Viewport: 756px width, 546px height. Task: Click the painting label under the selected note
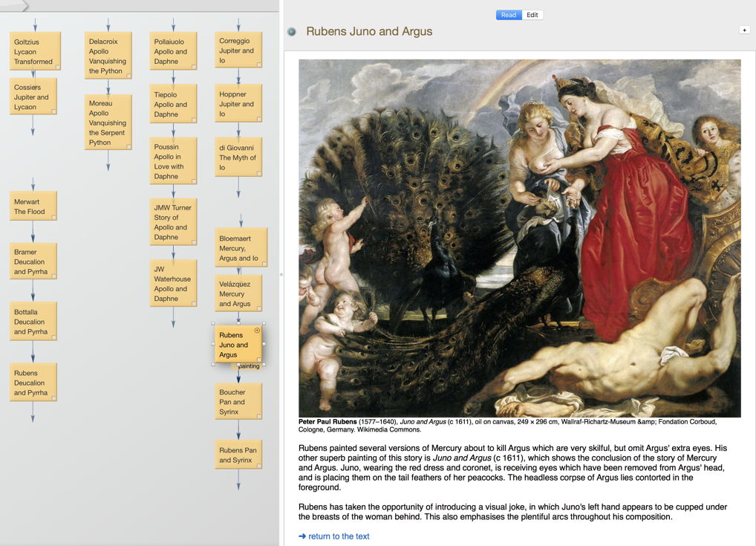[x=249, y=366]
